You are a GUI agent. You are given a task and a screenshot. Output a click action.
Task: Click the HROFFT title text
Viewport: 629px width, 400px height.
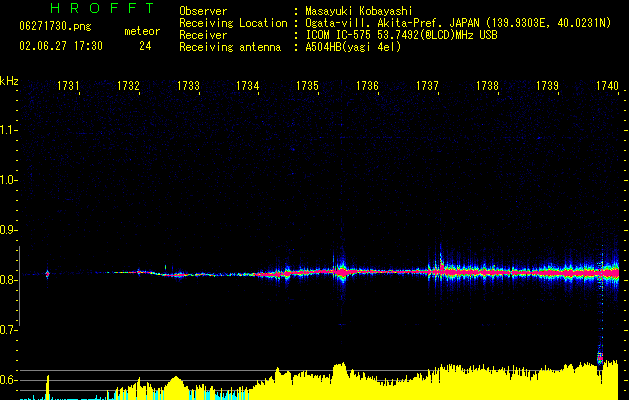click(102, 8)
